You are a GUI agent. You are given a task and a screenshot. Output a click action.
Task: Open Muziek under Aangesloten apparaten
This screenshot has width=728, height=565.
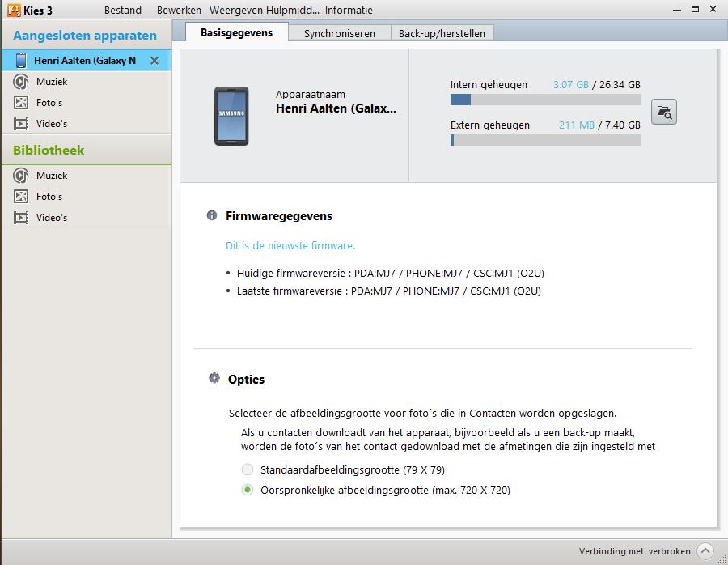coord(51,82)
